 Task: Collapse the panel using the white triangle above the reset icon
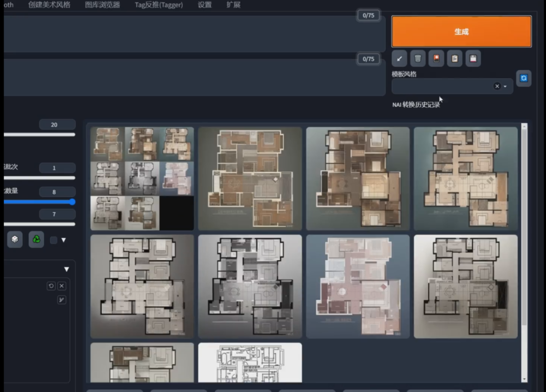click(x=66, y=269)
